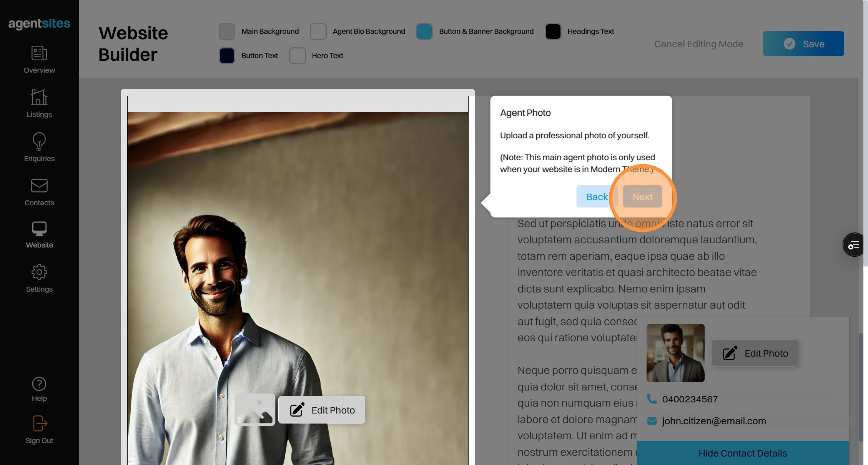Open the Listings building icon
This screenshot has width=868, height=465.
[x=39, y=97]
